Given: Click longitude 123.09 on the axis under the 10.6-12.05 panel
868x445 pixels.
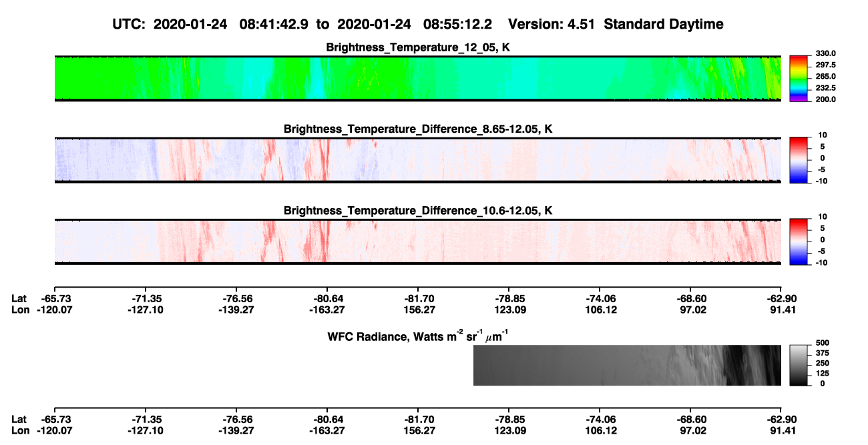Looking at the screenshot, I should [509, 309].
